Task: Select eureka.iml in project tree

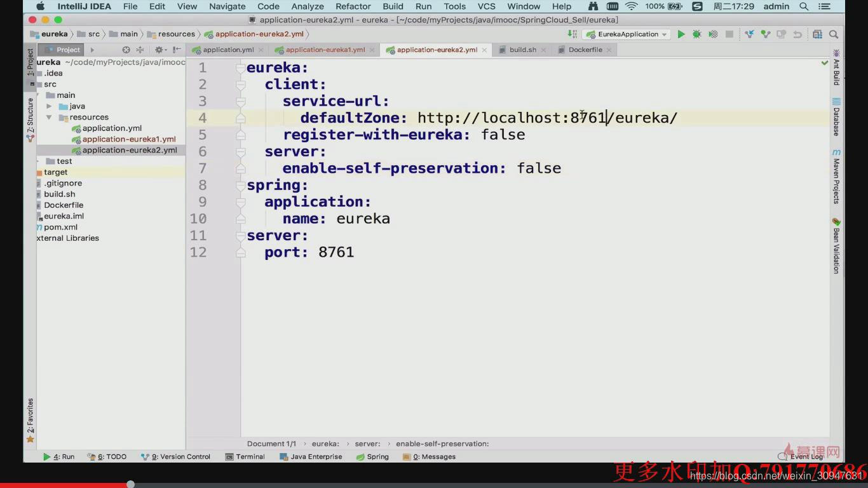Action: tap(64, 216)
